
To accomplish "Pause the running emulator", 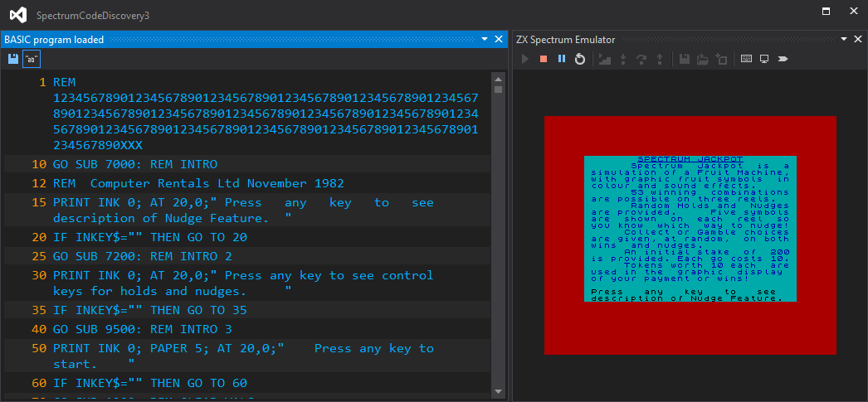I will point(561,59).
